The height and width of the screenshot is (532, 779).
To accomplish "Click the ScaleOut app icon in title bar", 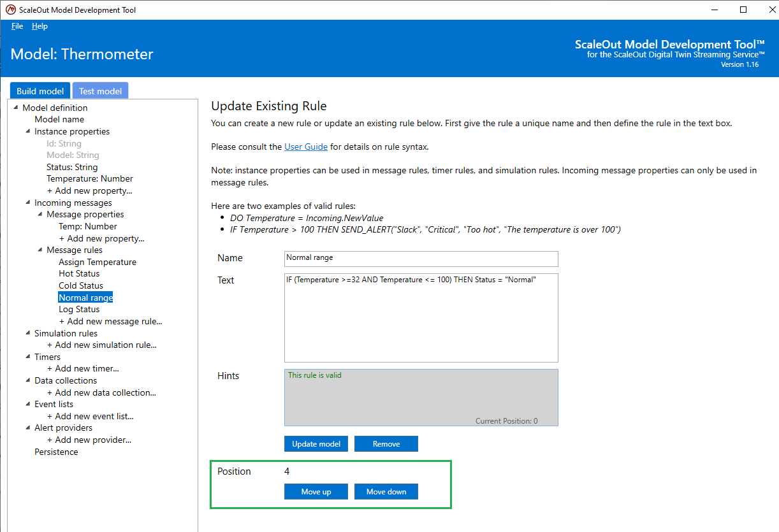I will 10,10.
